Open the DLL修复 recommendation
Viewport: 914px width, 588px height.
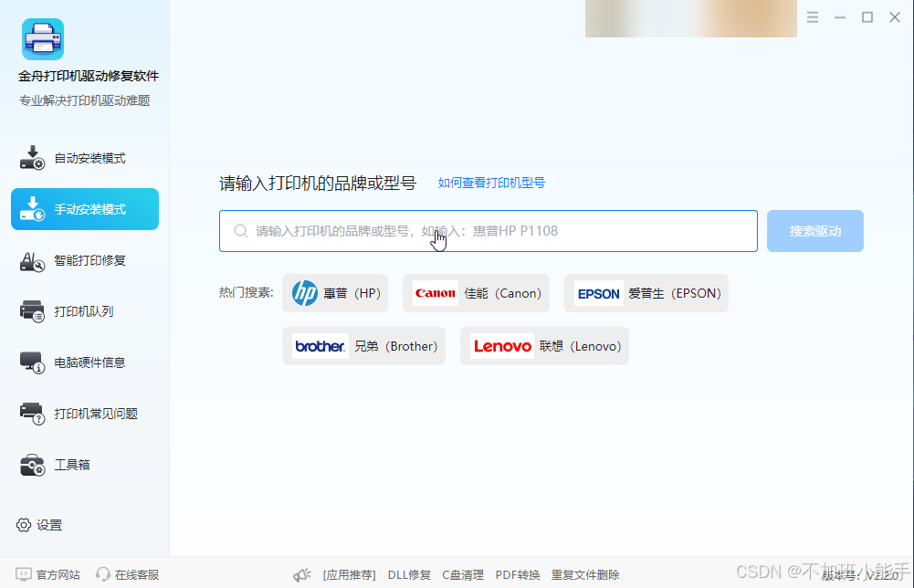pyautogui.click(x=409, y=575)
